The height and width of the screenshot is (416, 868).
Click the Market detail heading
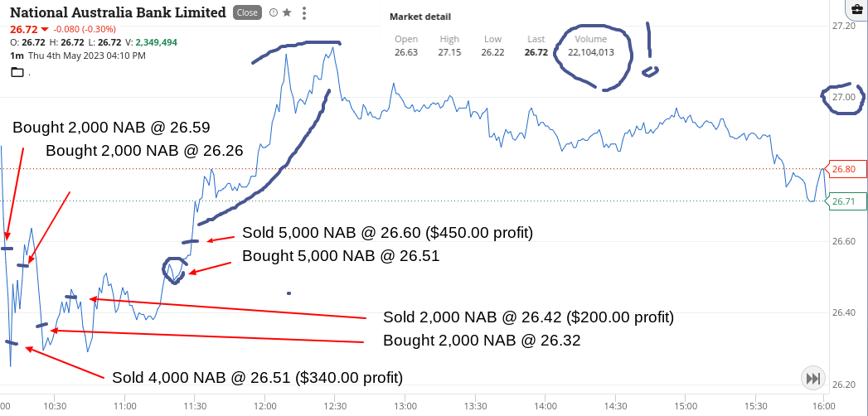[x=420, y=17]
